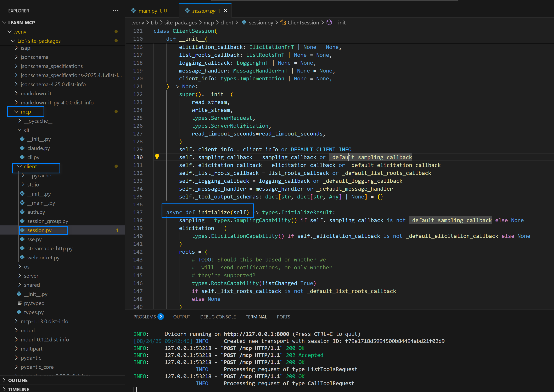Click the mcp breadcrumb segment
The height and width of the screenshot is (392, 554).
click(208, 22)
